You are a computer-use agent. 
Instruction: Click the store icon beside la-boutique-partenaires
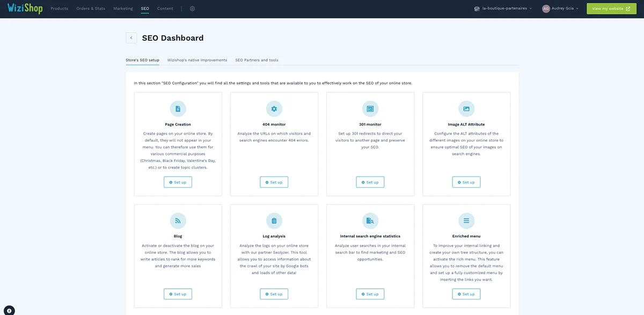pos(477,9)
